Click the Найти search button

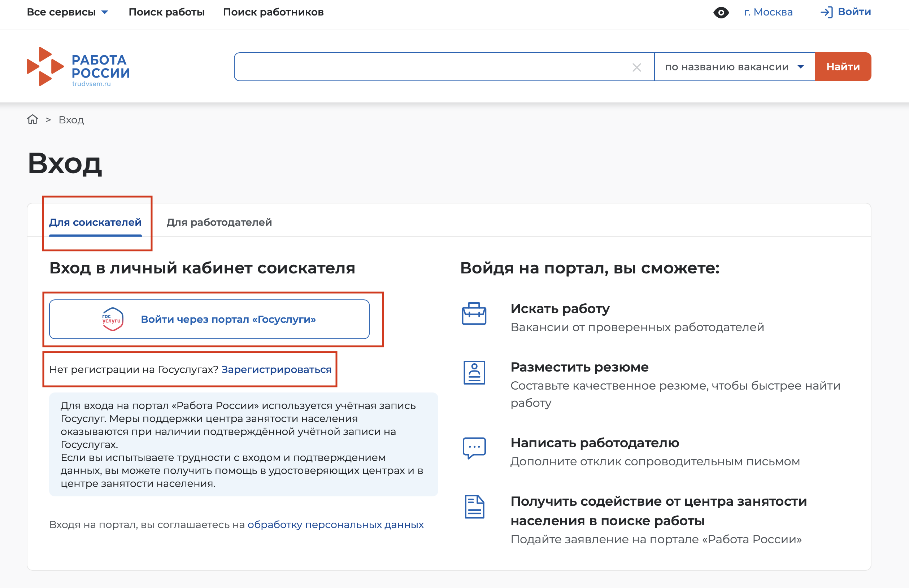(843, 67)
